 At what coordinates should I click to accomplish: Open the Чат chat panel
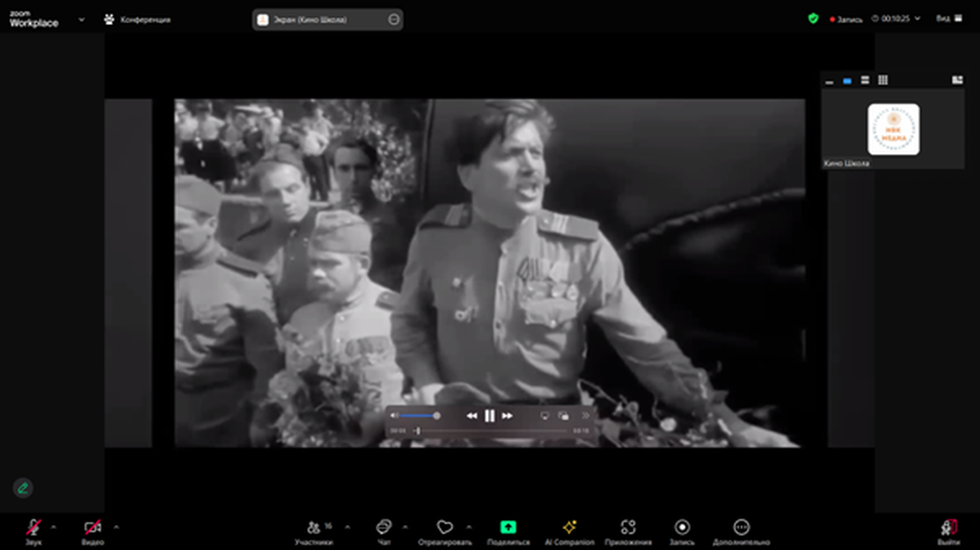click(x=384, y=527)
